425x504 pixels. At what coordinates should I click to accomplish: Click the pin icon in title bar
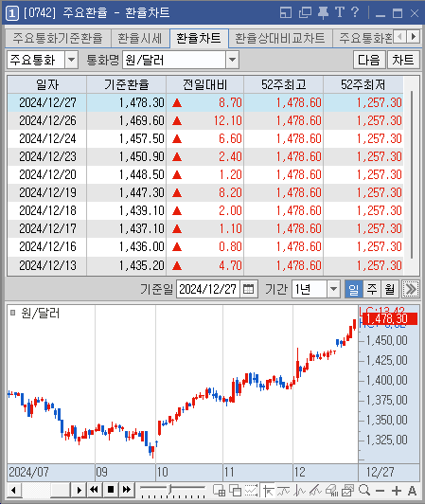[323, 13]
